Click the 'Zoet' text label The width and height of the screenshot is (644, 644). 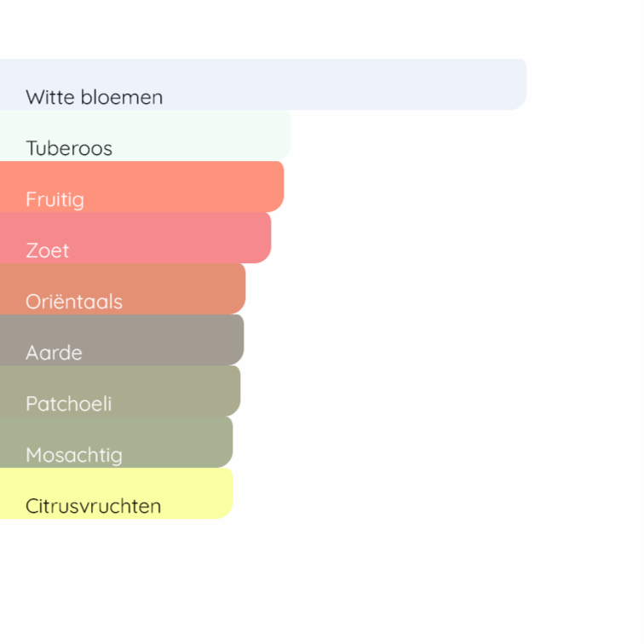click(48, 250)
